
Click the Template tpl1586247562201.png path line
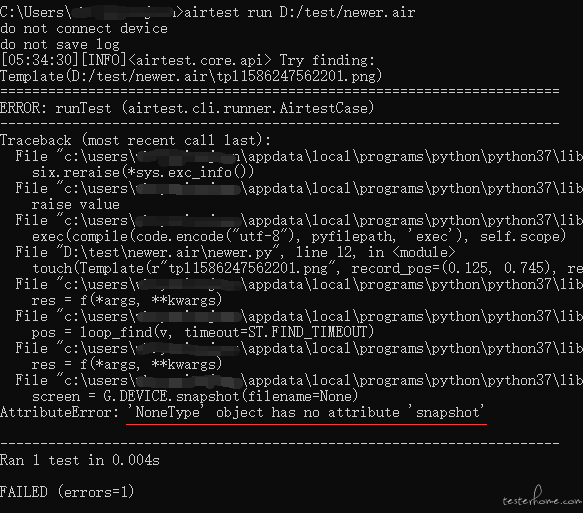tap(191, 76)
